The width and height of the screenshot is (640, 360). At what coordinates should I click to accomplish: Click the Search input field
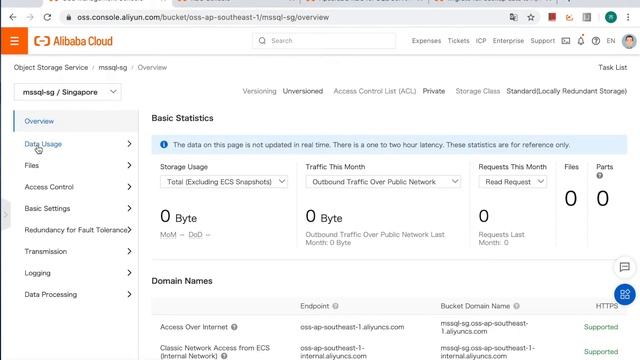[324, 41]
